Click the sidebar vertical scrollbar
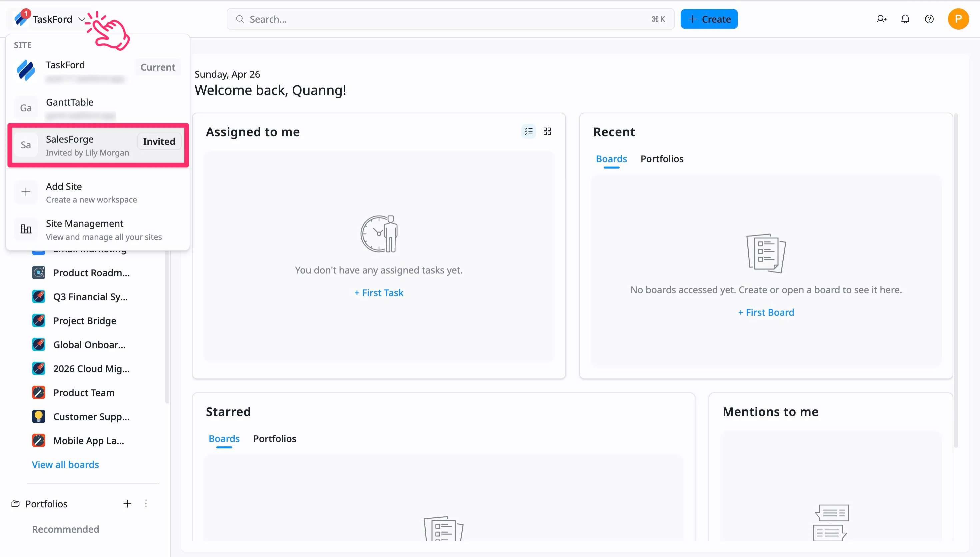This screenshot has height=557, width=980. coord(167,327)
